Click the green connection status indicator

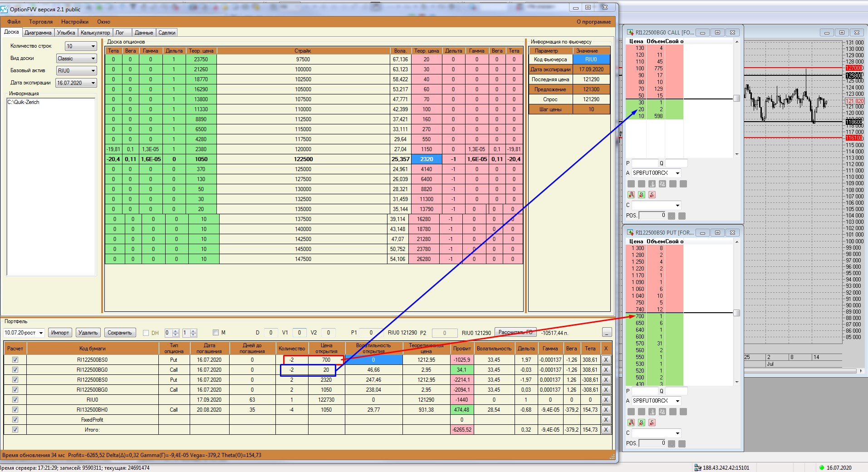click(821, 467)
